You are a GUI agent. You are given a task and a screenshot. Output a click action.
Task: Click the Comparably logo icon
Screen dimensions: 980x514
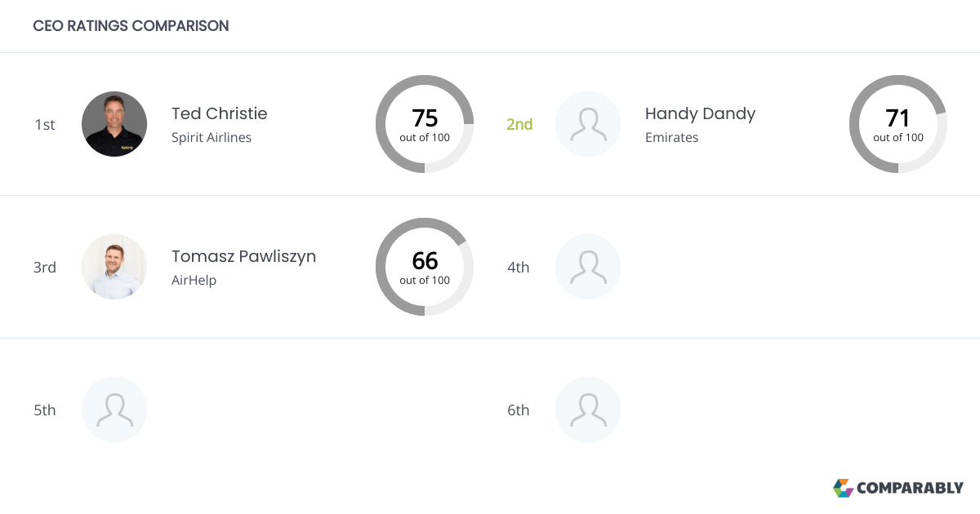pyautogui.click(x=843, y=488)
